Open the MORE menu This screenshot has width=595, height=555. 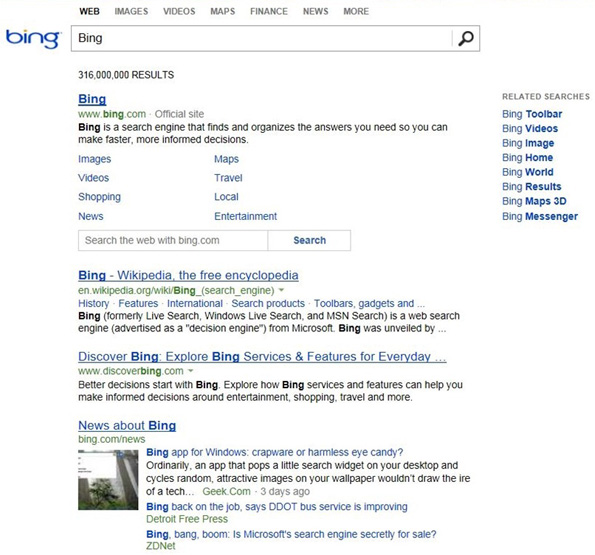[356, 11]
